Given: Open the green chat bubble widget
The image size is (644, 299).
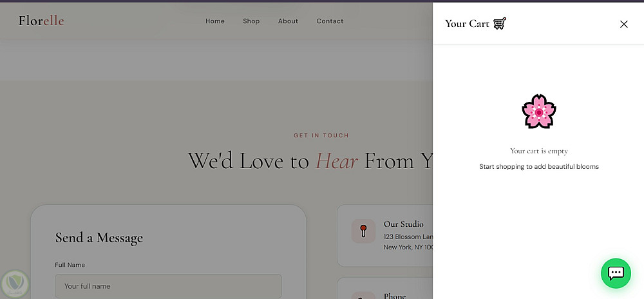Looking at the screenshot, I should click(x=616, y=273).
